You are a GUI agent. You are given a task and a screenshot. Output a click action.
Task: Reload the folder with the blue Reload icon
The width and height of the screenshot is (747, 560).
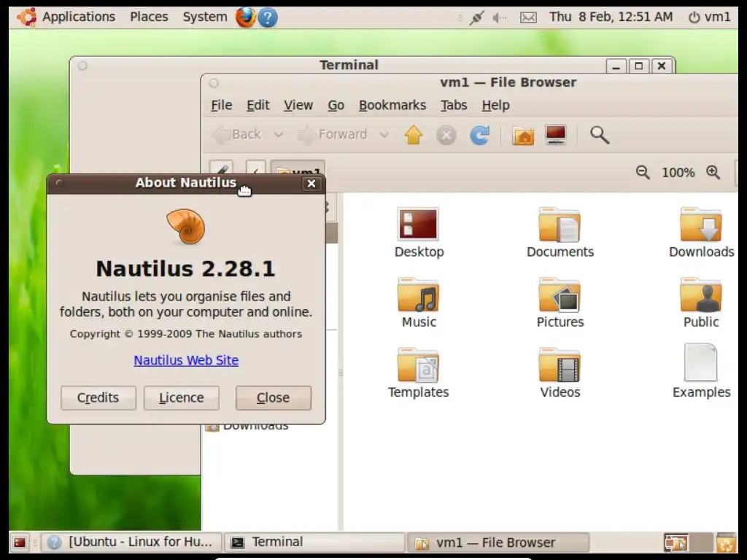point(479,135)
